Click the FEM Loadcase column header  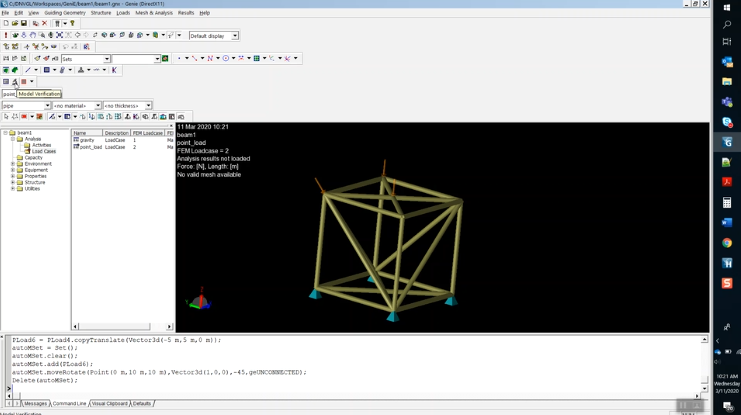[147, 133]
